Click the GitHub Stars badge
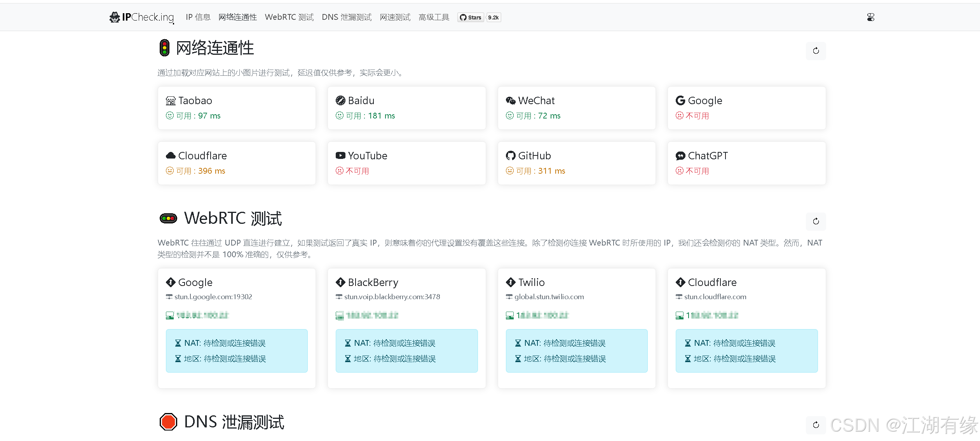Image resolution: width=980 pixels, height=441 pixels. [471, 17]
